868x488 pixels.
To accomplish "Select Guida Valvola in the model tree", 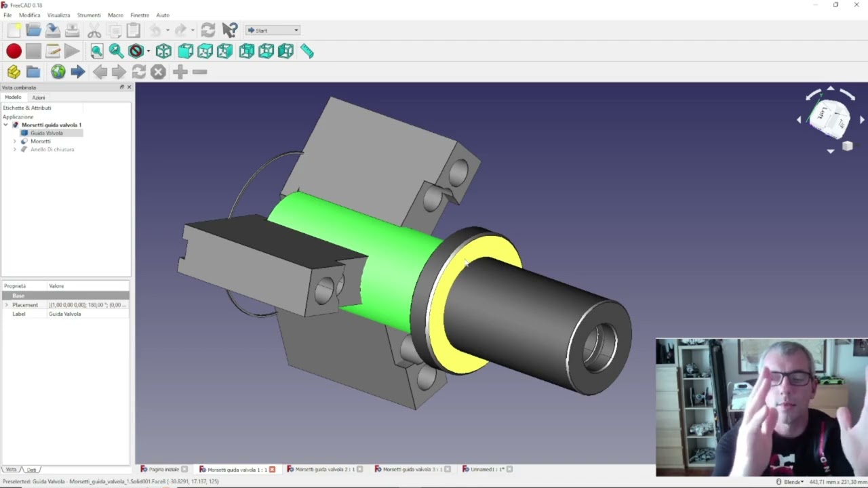I will click(46, 133).
